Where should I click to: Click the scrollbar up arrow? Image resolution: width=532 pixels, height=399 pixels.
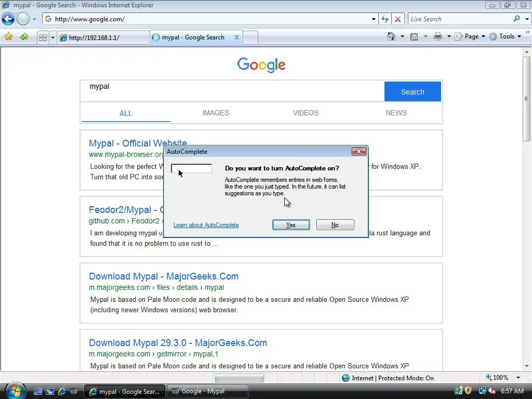coord(527,52)
